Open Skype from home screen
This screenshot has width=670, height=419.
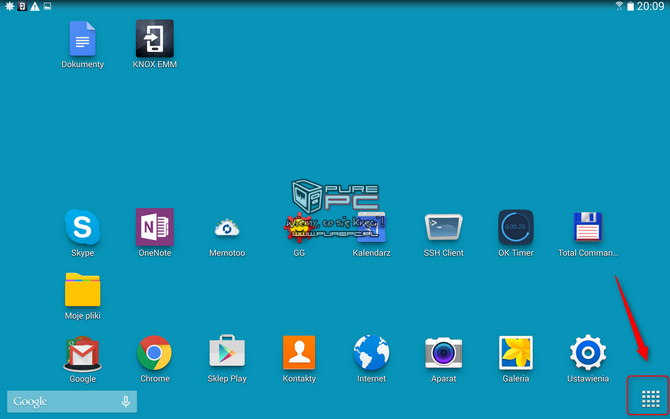pyautogui.click(x=82, y=227)
